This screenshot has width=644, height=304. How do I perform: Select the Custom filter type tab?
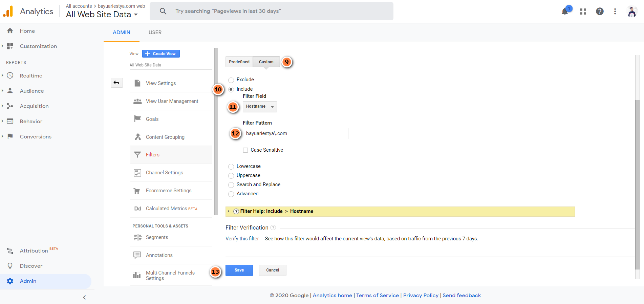click(266, 62)
